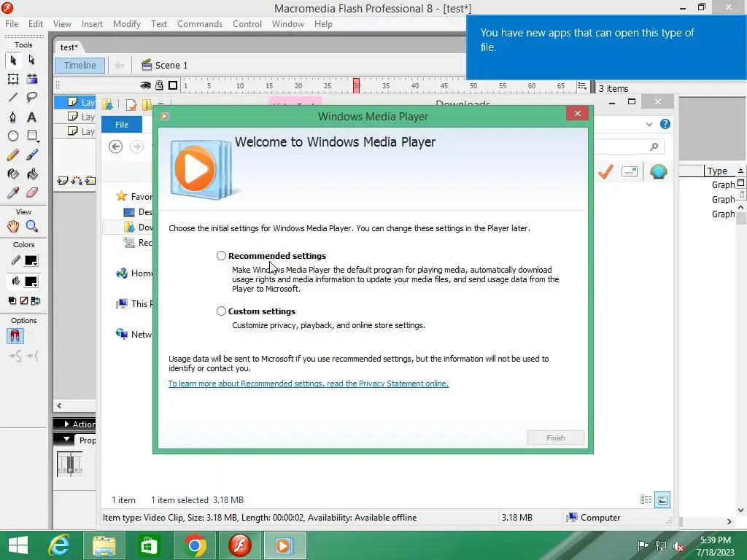Select the Free Transform tool
747x560 pixels.
click(13, 79)
